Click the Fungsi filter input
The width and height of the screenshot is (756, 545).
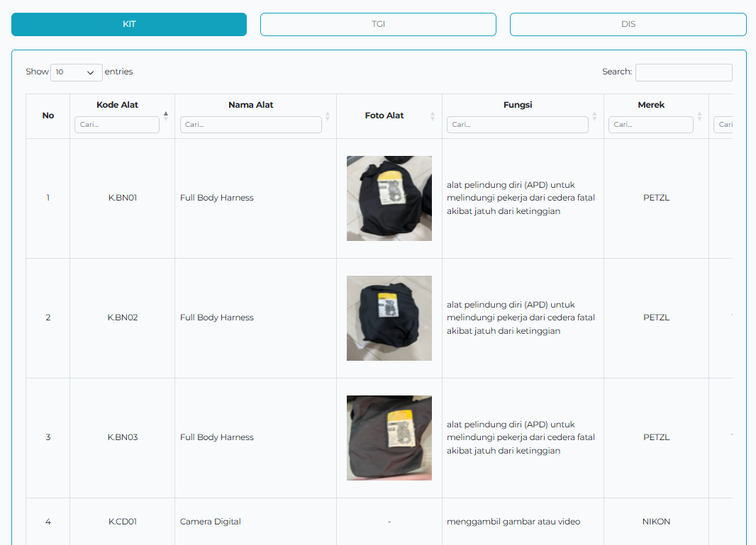(517, 124)
